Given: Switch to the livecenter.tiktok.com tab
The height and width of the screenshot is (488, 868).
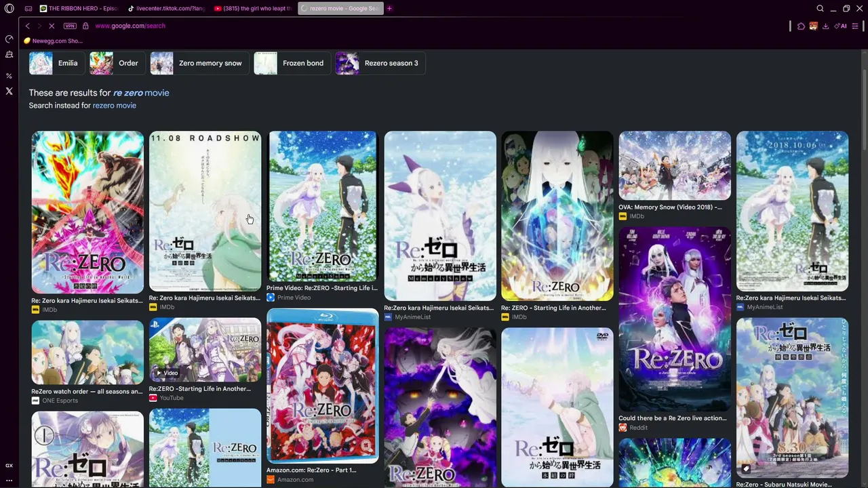Looking at the screenshot, I should click(166, 9).
